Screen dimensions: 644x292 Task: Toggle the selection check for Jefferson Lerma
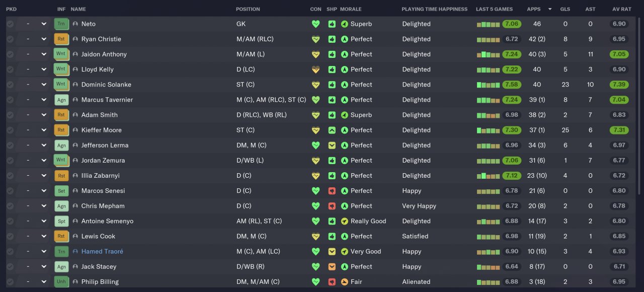[x=10, y=145]
